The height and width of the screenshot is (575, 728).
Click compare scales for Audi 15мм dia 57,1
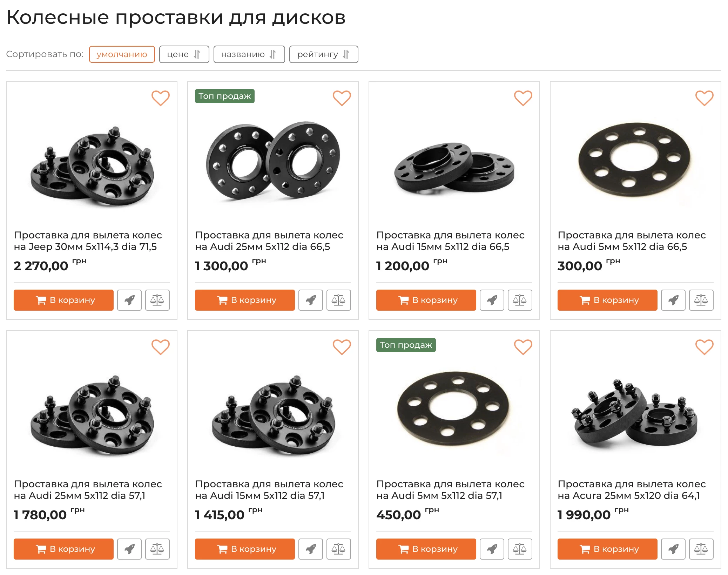(x=339, y=549)
